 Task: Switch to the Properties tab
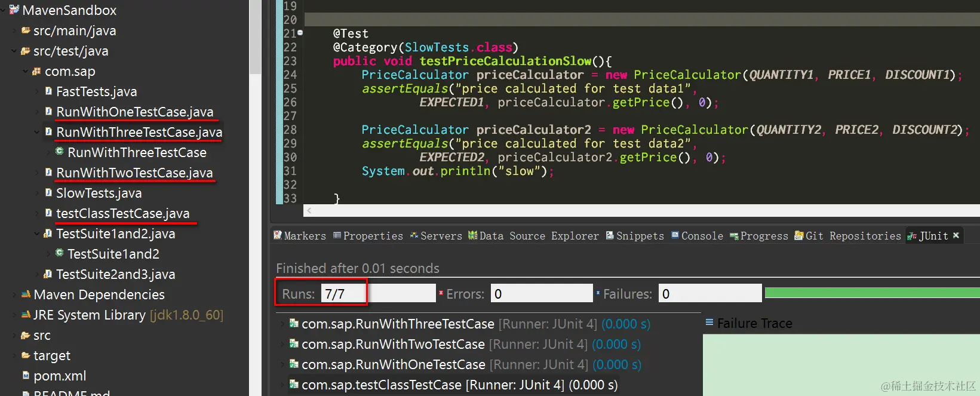(x=368, y=236)
